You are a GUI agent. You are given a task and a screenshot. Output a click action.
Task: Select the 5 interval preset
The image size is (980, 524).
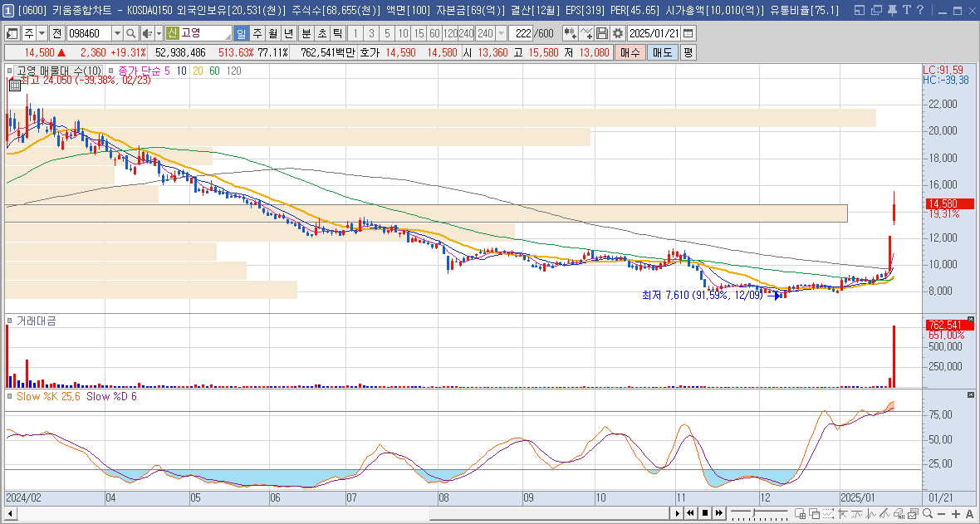388,33
